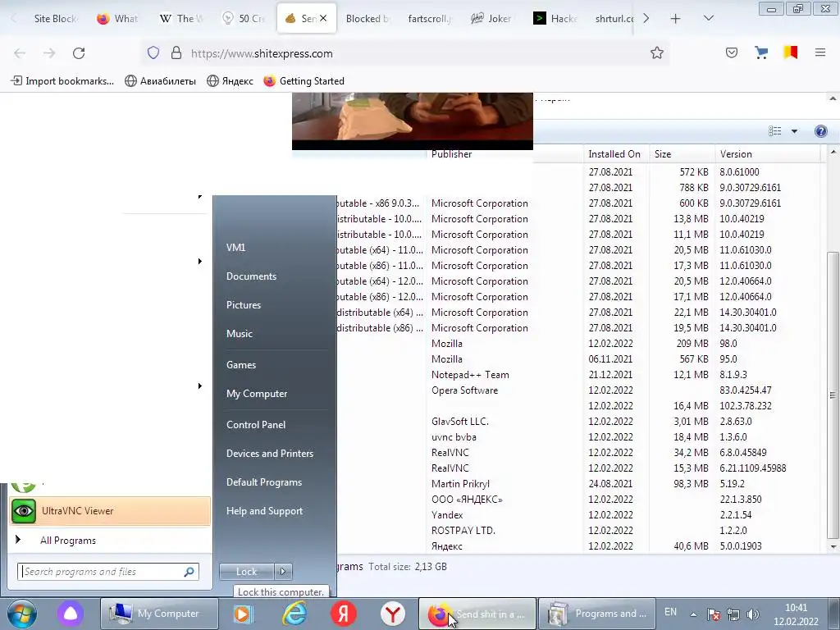Image resolution: width=840 pixels, height=630 pixels.
Task: Bookmark this page with the star icon
Action: 657,53
